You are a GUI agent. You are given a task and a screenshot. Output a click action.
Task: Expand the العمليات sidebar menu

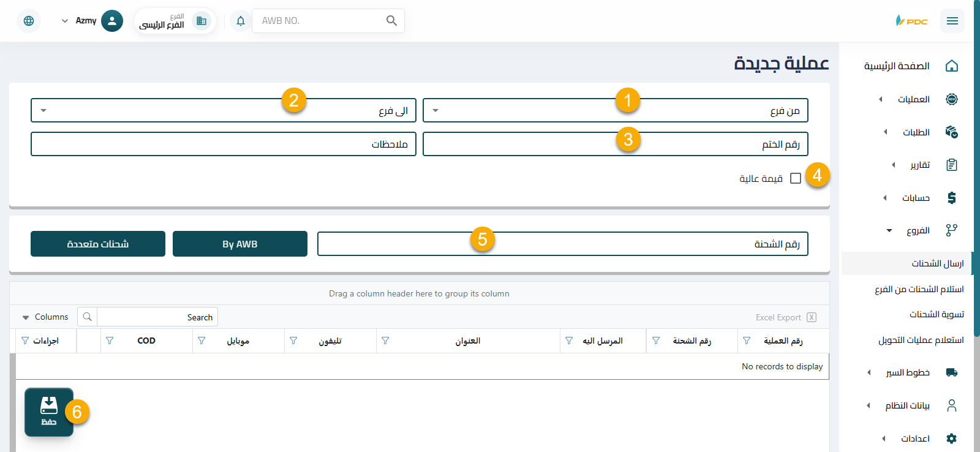tap(913, 99)
